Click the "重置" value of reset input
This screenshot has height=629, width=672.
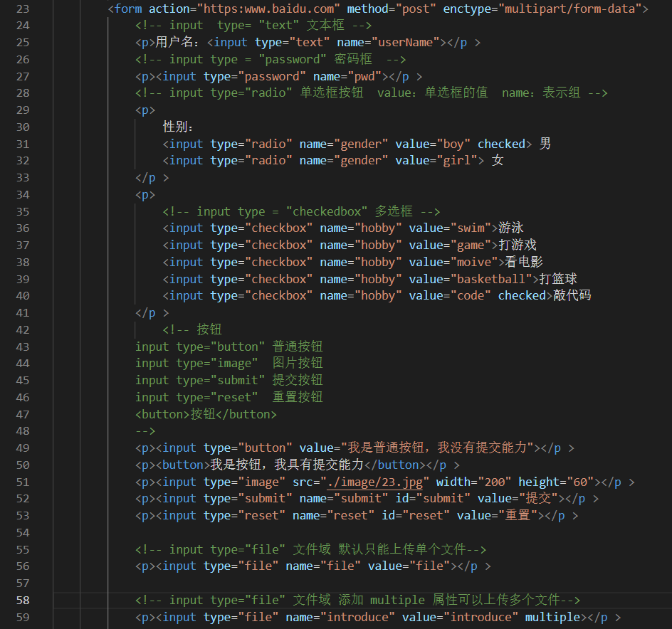[518, 515]
